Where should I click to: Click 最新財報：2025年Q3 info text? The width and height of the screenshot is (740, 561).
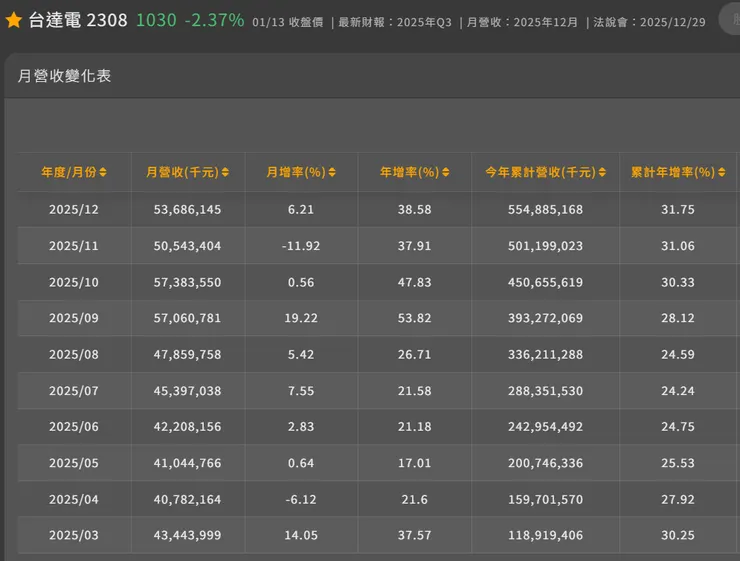(x=395, y=22)
